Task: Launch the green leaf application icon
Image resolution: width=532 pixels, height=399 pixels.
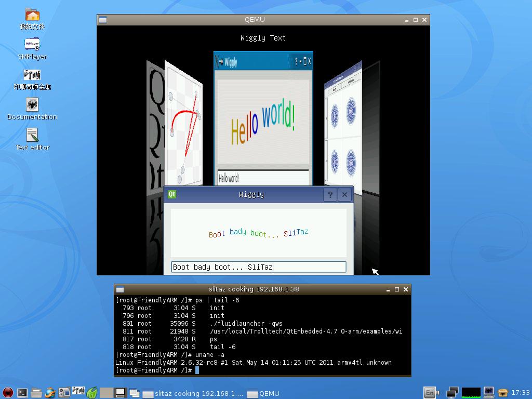Action: coord(92,393)
